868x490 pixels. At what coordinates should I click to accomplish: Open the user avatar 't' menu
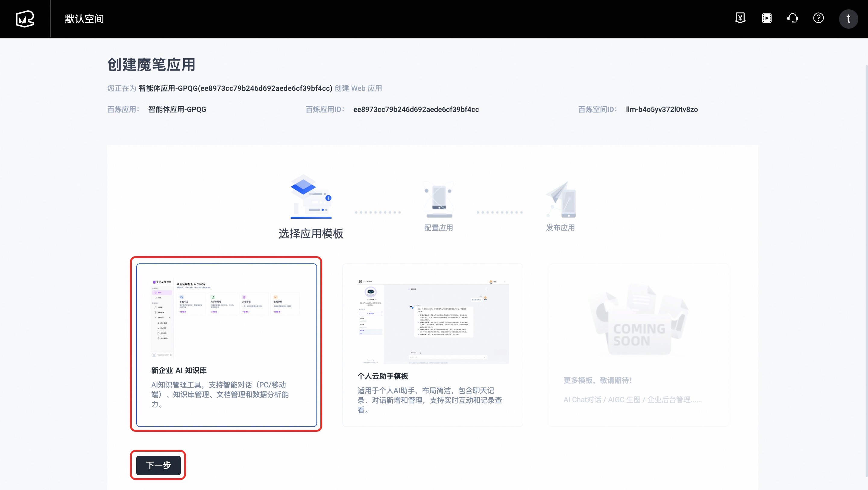click(x=848, y=18)
